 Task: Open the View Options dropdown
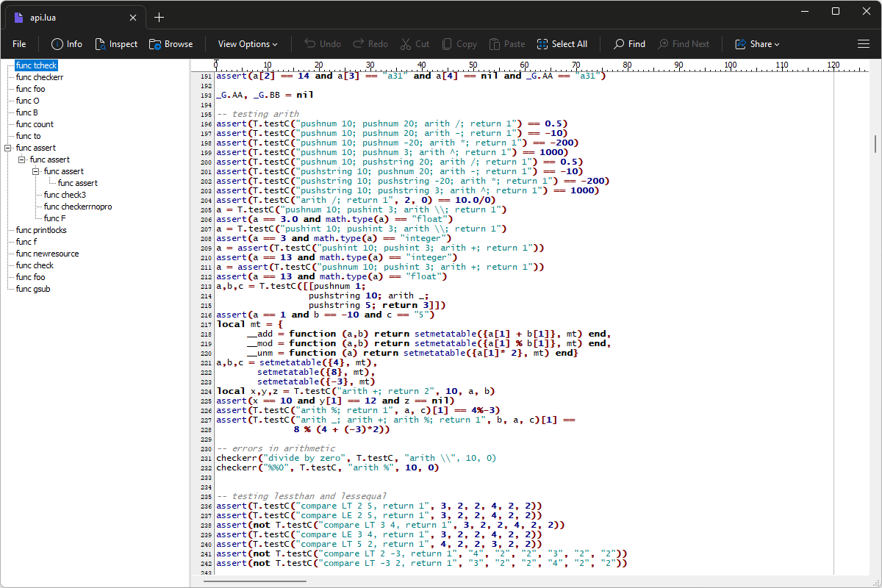pos(248,44)
